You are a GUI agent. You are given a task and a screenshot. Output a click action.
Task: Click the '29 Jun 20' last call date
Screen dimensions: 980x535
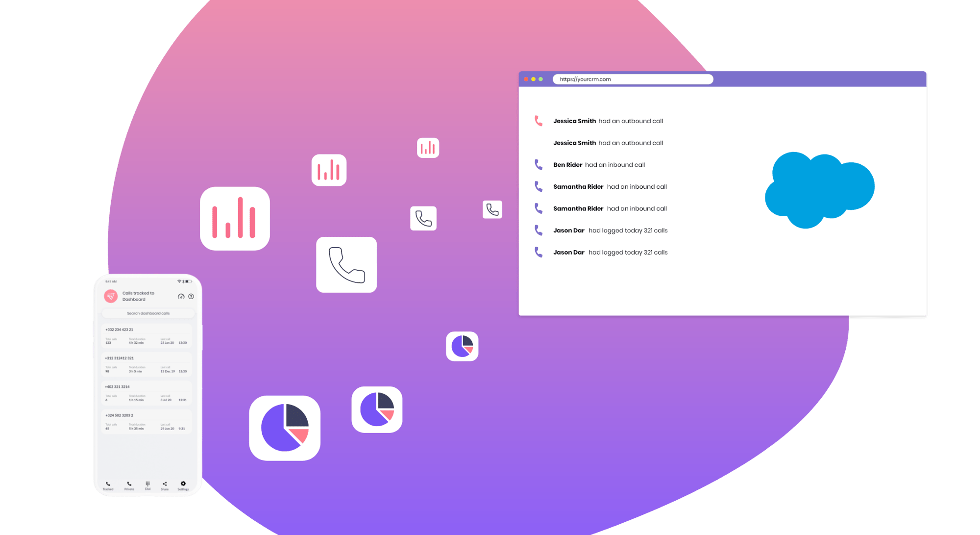[x=167, y=429]
